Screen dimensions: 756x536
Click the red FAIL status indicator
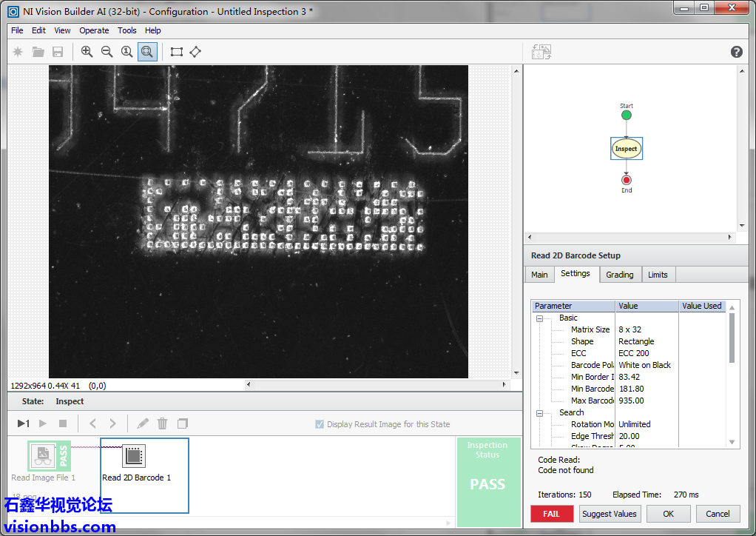552,514
